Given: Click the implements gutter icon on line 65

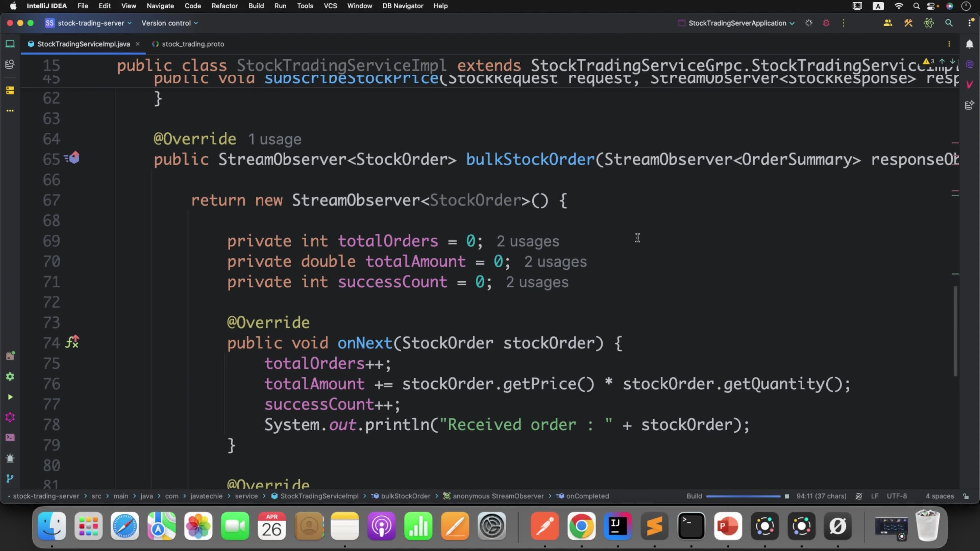Looking at the screenshot, I should pyautogui.click(x=72, y=158).
